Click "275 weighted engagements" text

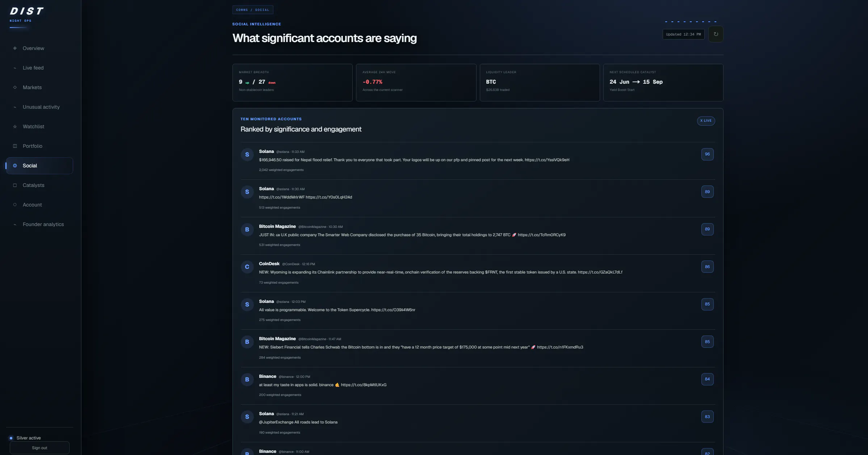point(280,320)
